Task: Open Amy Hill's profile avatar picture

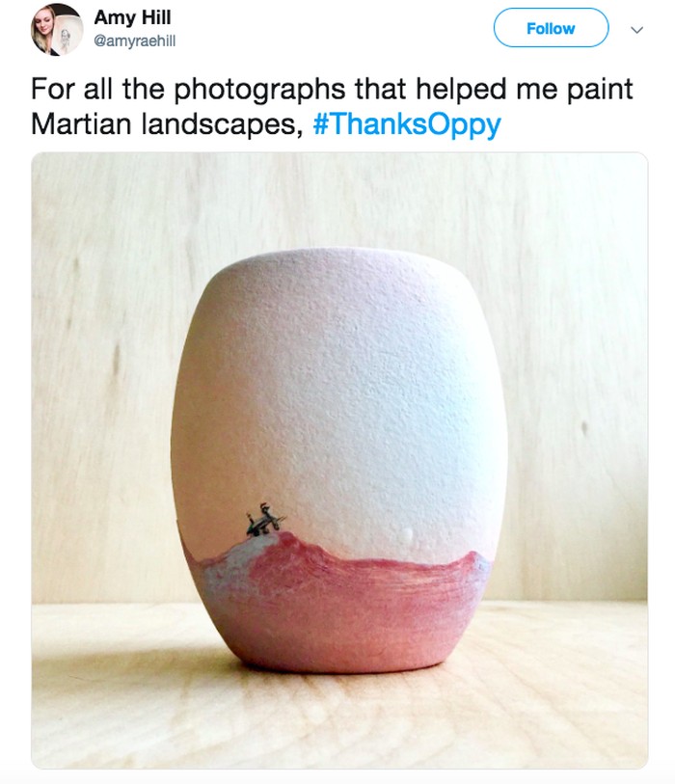Action: click(57, 29)
